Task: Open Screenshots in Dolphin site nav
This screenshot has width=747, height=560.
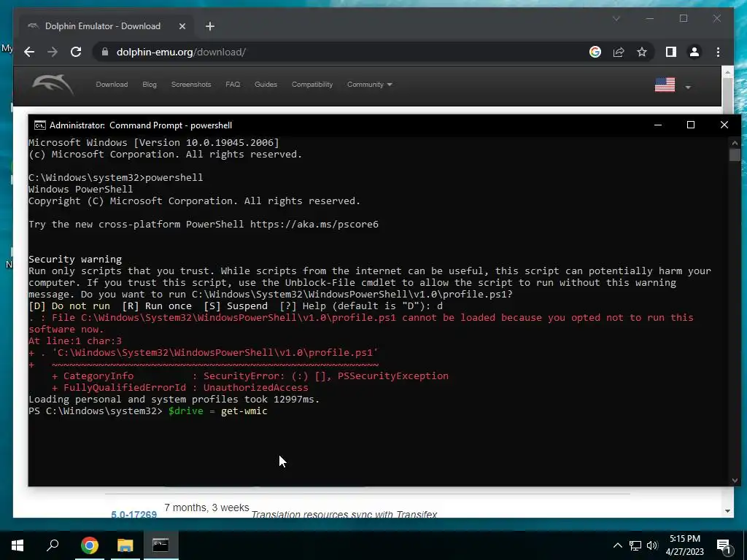Action: pyautogui.click(x=191, y=85)
